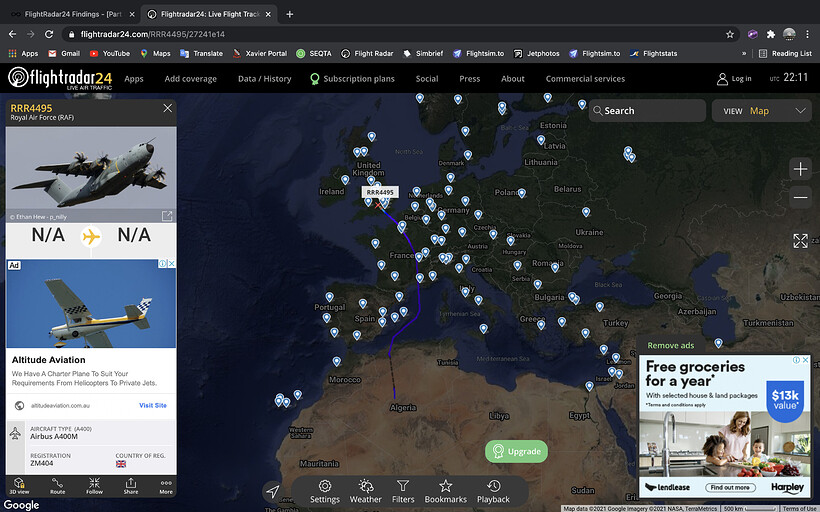Open Maps bookmark
This screenshot has width=820, height=512.
pyautogui.click(x=155, y=53)
